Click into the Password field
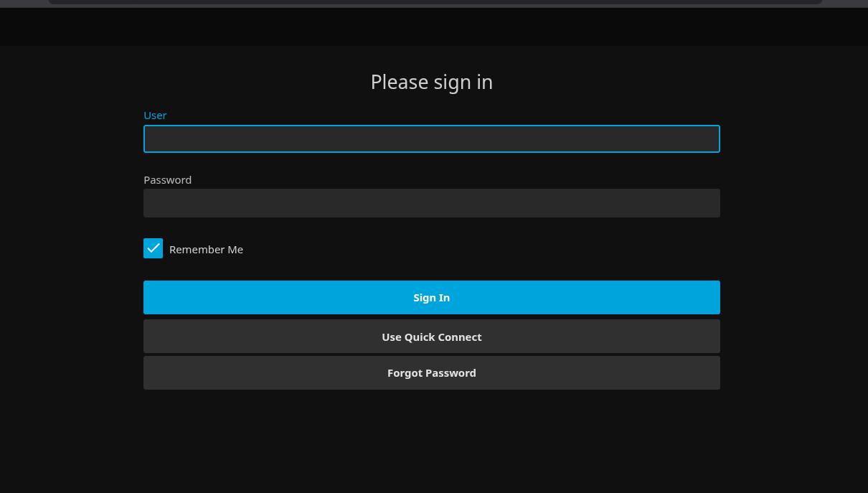868x493 pixels. click(x=431, y=203)
